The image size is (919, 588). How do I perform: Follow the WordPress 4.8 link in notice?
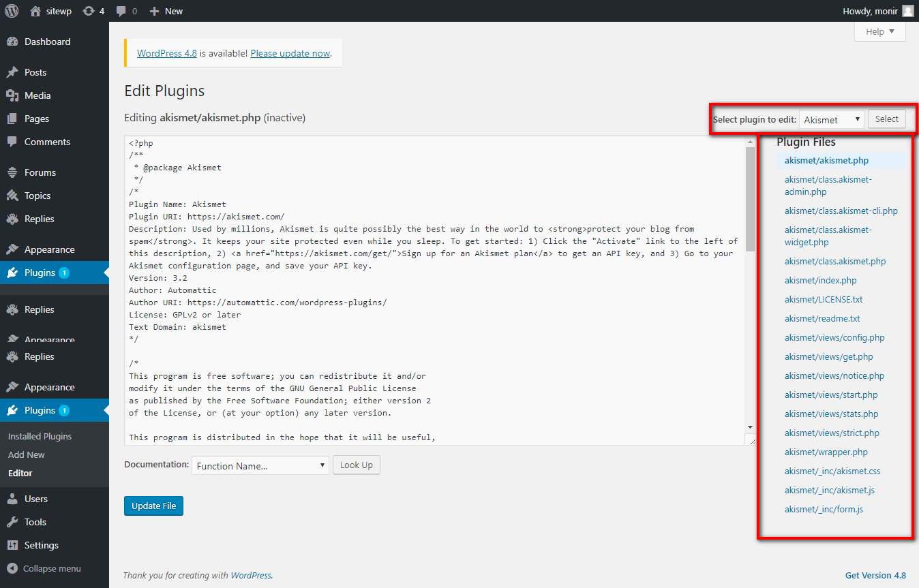(x=167, y=53)
